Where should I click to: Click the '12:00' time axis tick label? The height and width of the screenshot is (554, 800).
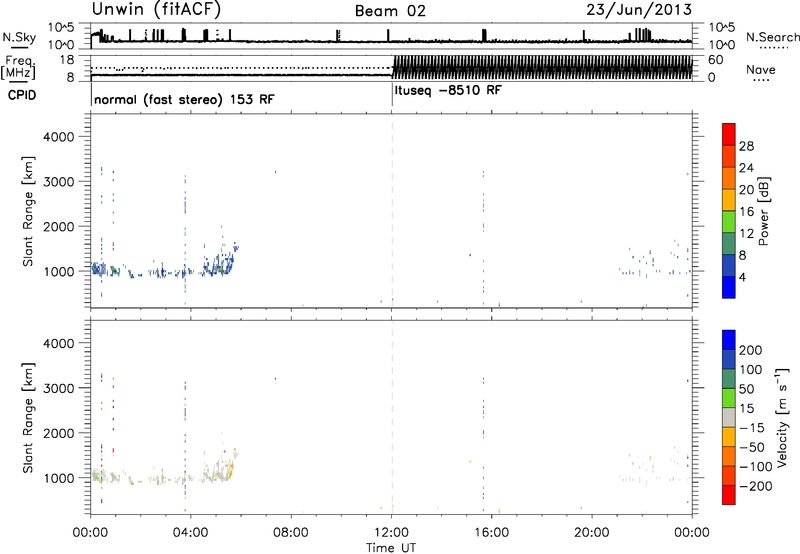click(x=391, y=533)
